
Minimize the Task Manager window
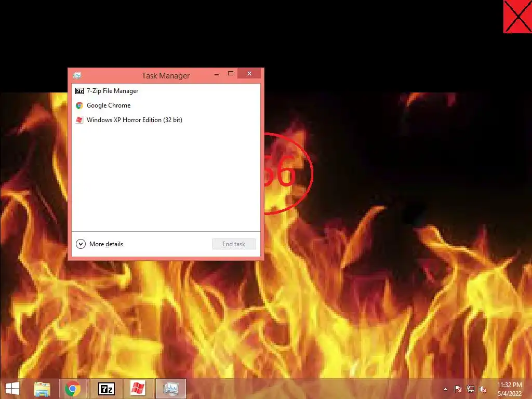coord(217,74)
